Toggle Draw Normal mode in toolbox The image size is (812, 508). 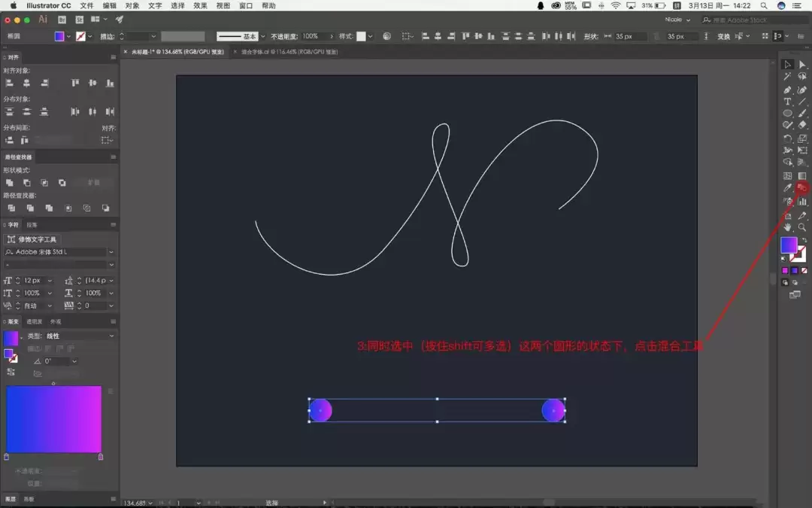(785, 282)
